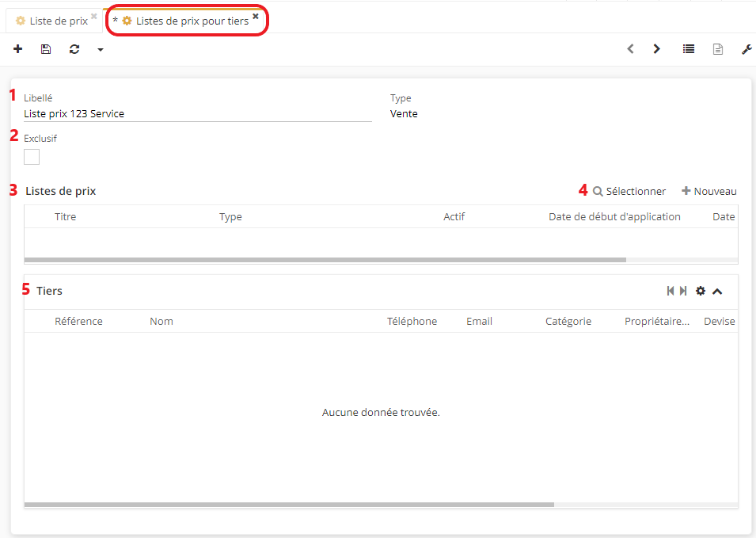Jump to last page in Tiers panel
This screenshot has height=538, width=756.
click(683, 292)
